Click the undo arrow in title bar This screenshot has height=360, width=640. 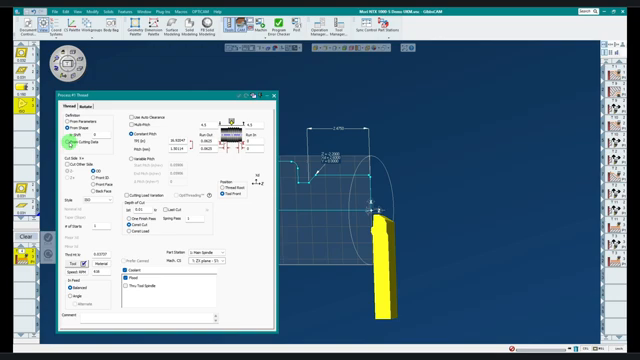point(33,12)
